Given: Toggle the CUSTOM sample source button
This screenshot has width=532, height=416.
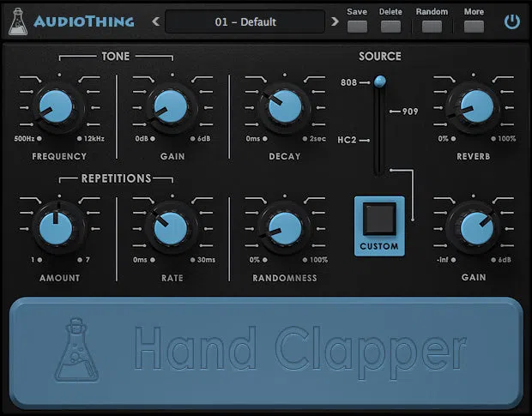Looking at the screenshot, I should (379, 226).
